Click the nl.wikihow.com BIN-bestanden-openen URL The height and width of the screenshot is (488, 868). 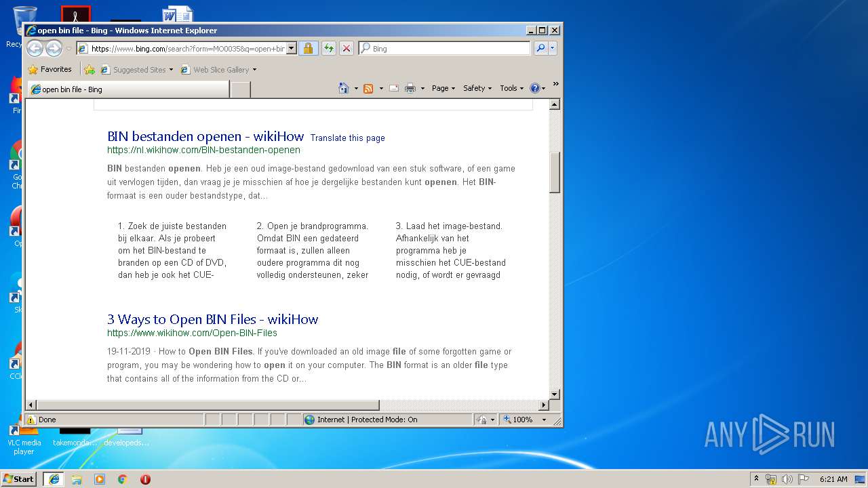pos(203,150)
